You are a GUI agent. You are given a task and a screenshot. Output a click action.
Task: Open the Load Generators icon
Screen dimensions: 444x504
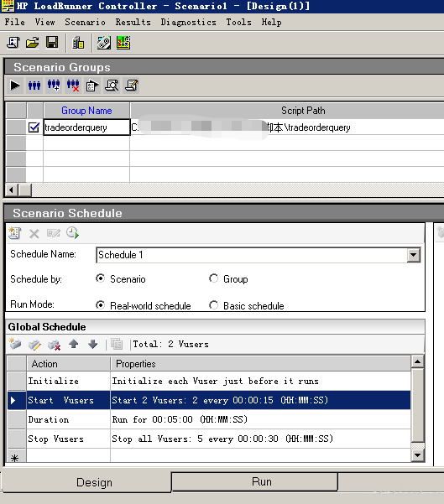pos(78,43)
